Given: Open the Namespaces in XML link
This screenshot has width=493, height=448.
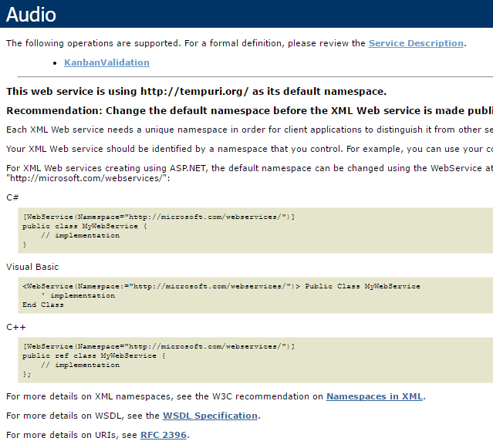Looking at the screenshot, I should (374, 396).
